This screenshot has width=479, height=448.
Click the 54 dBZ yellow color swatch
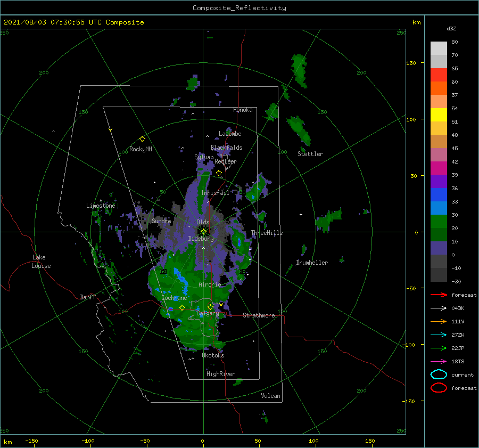click(439, 115)
